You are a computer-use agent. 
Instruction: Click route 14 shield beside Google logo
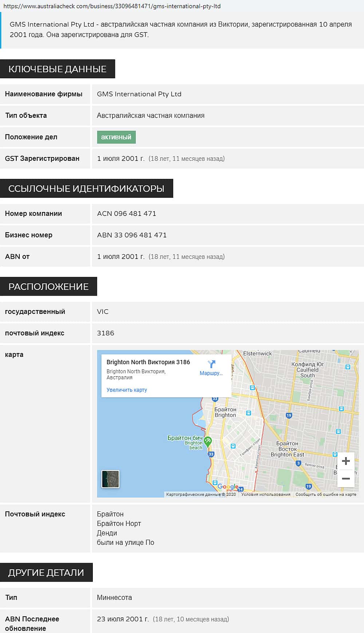(x=240, y=489)
